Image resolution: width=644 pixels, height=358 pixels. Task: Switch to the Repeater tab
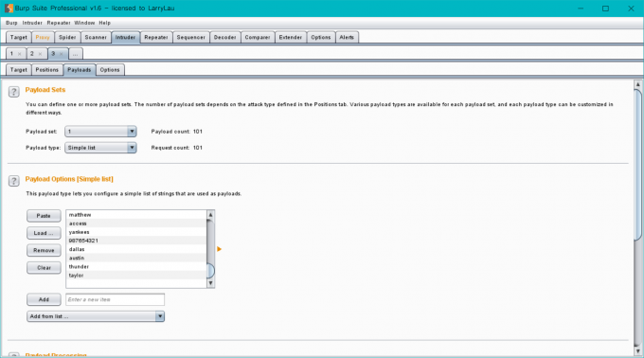(156, 37)
